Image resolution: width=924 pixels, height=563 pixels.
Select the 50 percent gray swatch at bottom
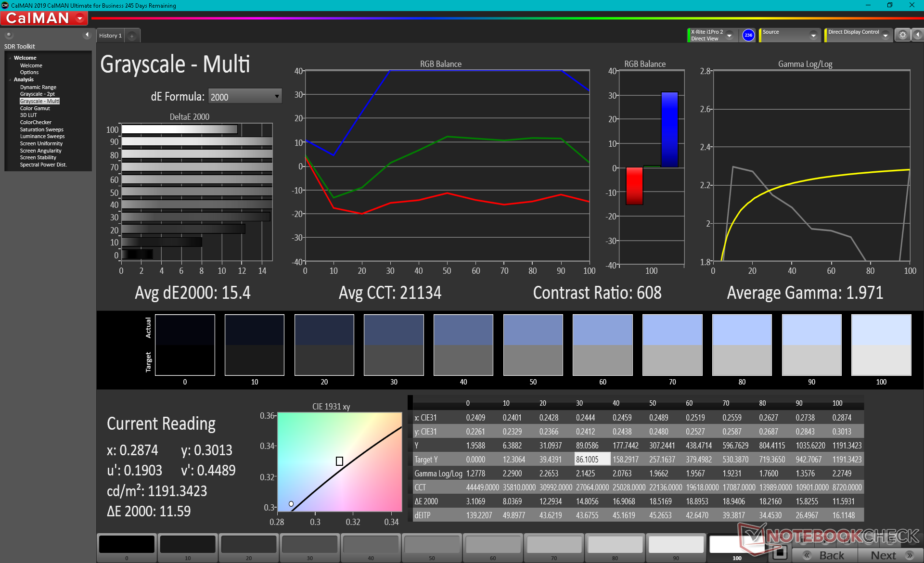pos(432,545)
